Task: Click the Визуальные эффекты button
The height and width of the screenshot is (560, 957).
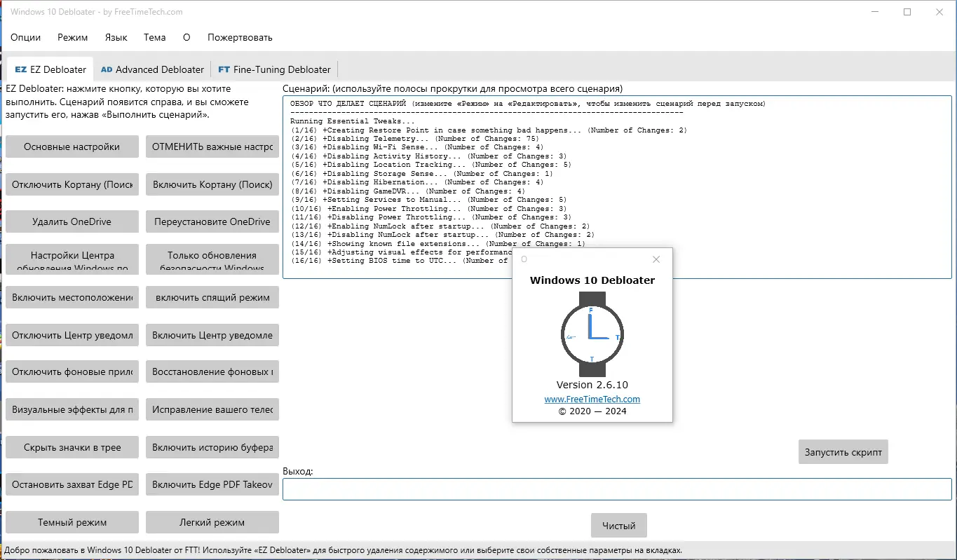Action: pyautogui.click(x=72, y=409)
